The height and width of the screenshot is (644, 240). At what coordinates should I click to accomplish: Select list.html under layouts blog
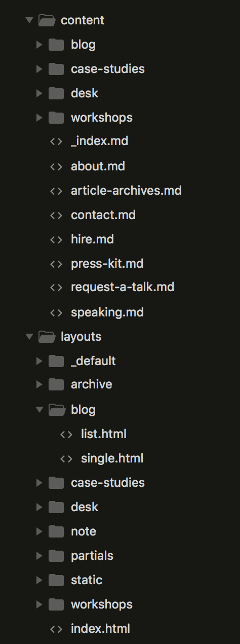point(104,434)
